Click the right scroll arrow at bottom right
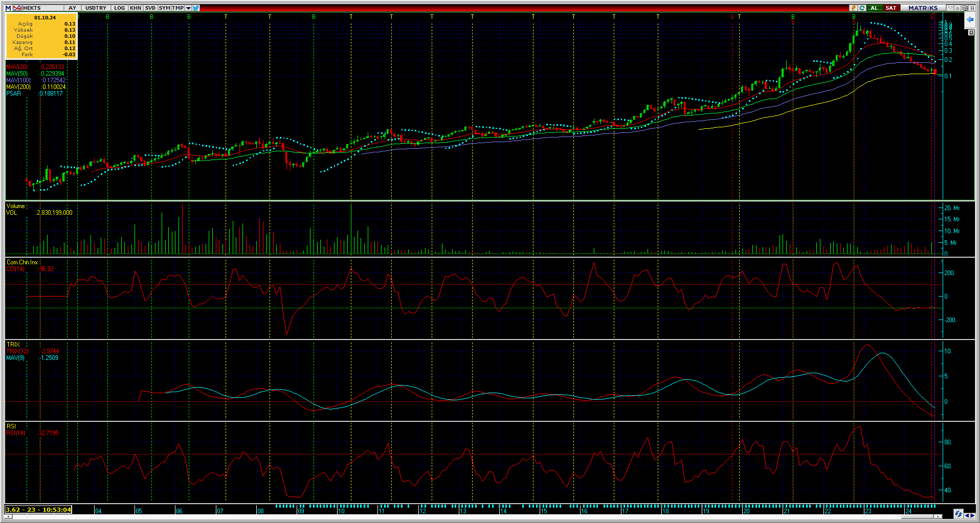 (x=972, y=515)
